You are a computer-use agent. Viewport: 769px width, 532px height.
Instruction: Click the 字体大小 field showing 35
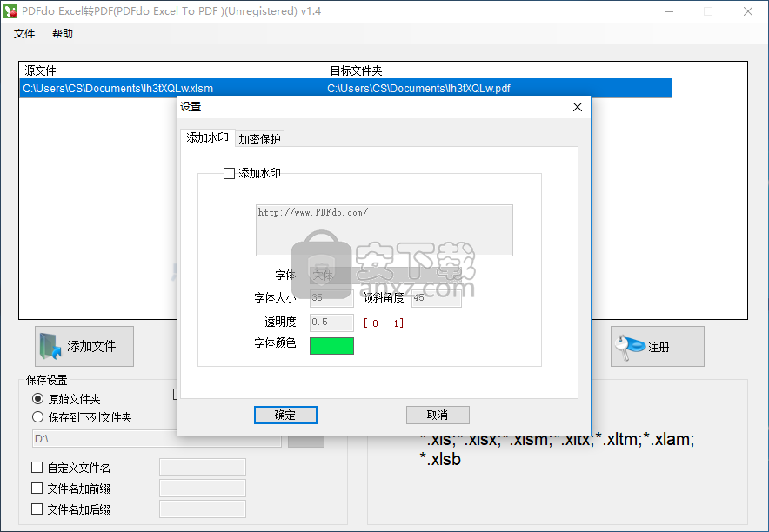(x=331, y=298)
